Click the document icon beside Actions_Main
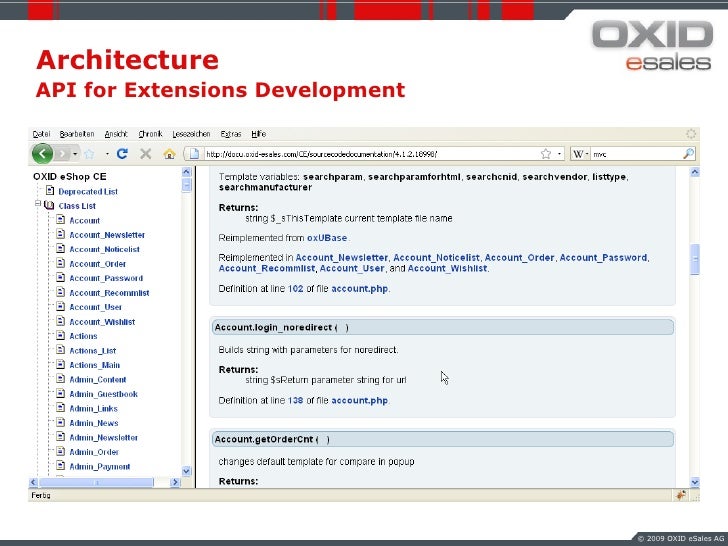728x546 pixels. 60,364
